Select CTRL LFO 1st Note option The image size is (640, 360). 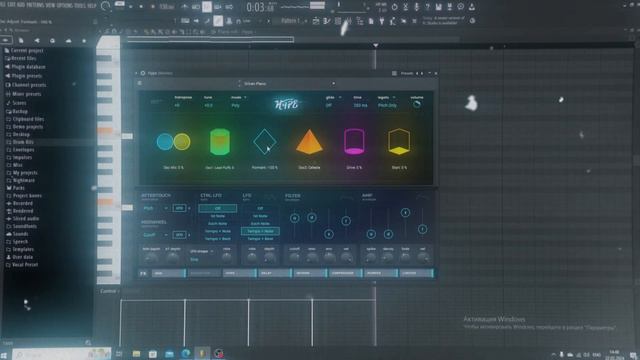[218, 216]
